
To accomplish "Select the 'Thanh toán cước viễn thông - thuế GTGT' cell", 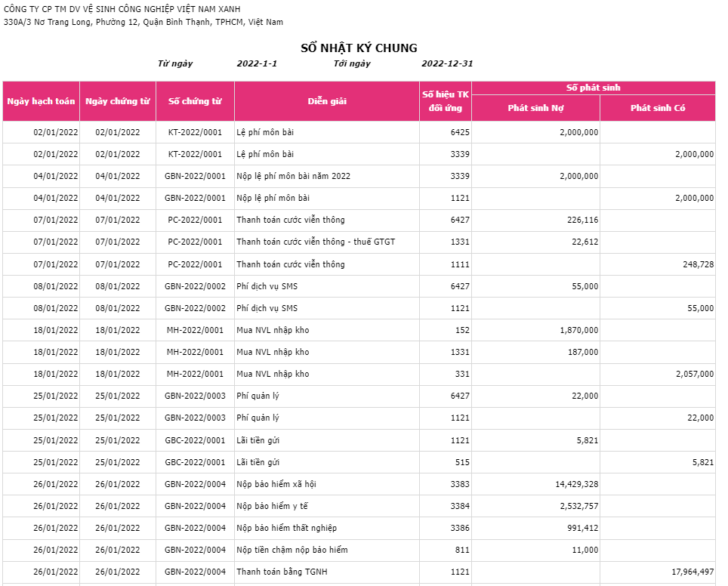I will (x=316, y=242).
